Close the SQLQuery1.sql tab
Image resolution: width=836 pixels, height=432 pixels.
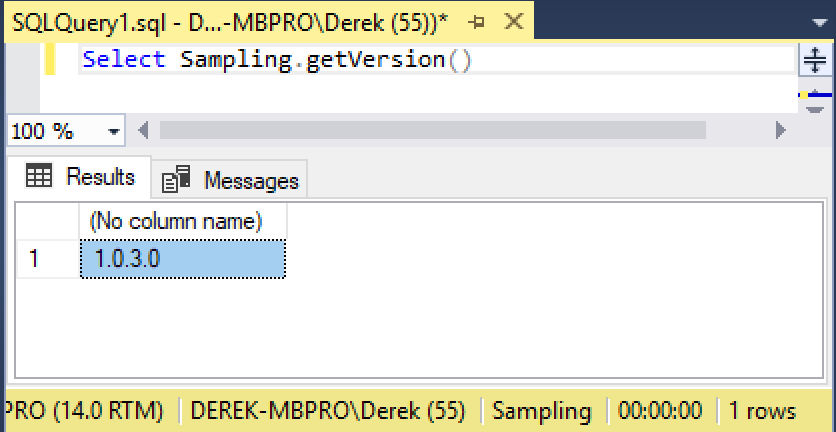513,22
